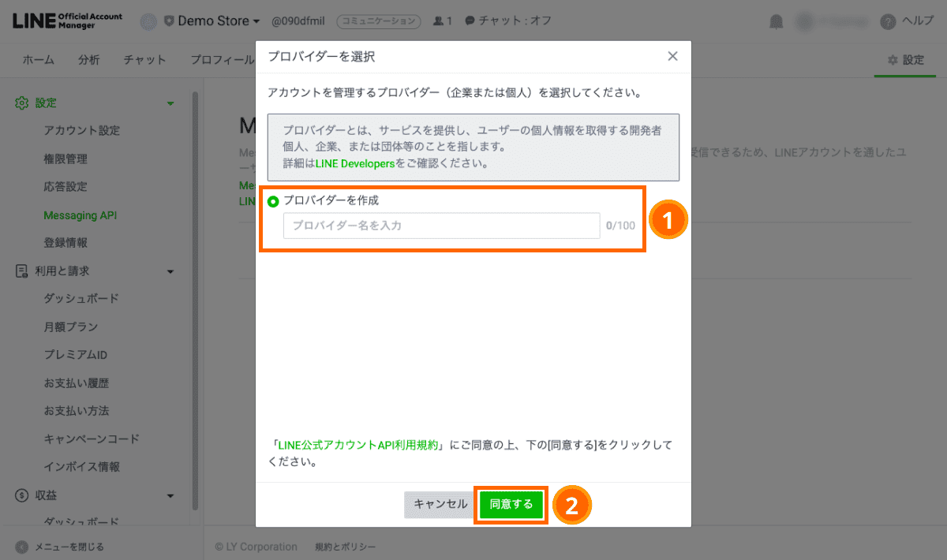This screenshot has width=947, height=560.
Task: Click the user account name at top right
Action: click(842, 21)
